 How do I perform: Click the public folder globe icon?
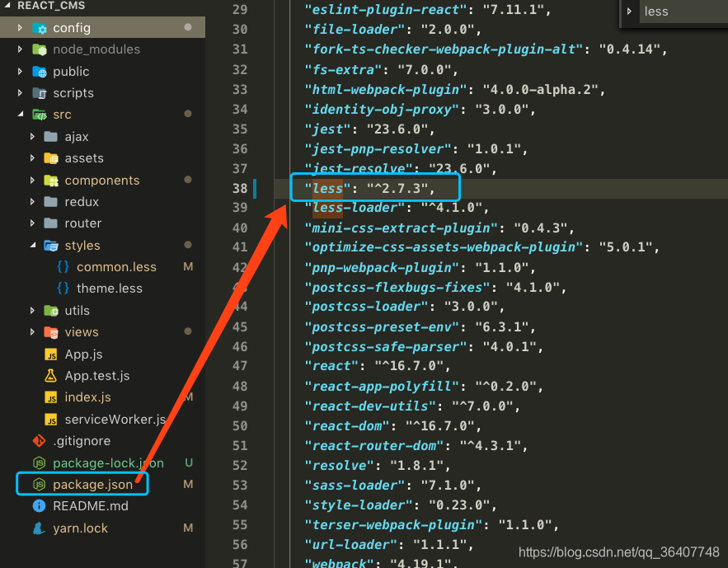pos(40,72)
